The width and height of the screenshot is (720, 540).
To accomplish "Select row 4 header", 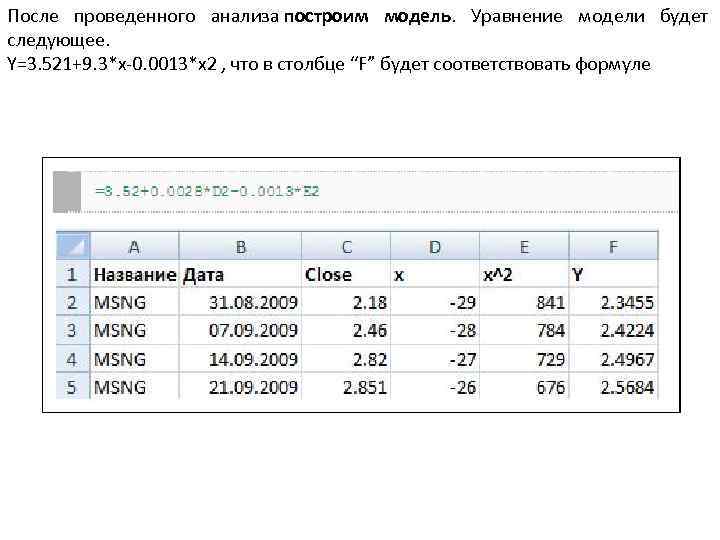I will [73, 359].
